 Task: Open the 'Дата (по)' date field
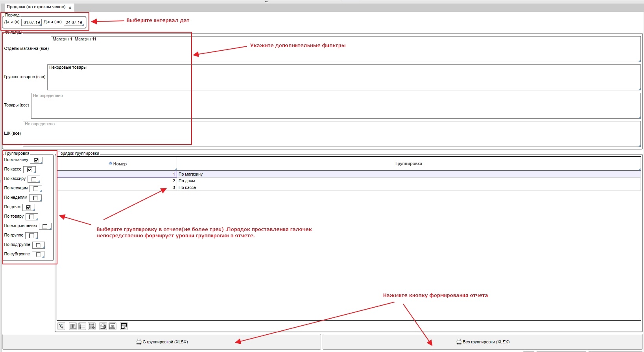click(x=74, y=22)
